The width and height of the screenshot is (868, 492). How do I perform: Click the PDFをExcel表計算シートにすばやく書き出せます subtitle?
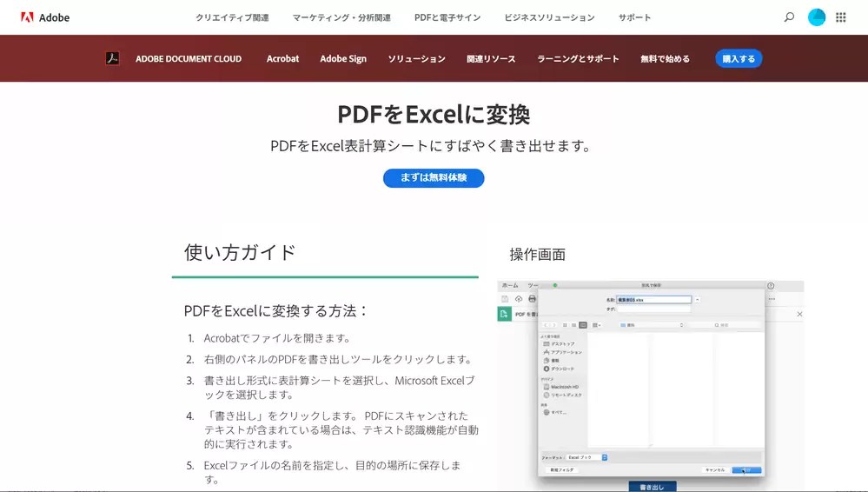coord(431,146)
